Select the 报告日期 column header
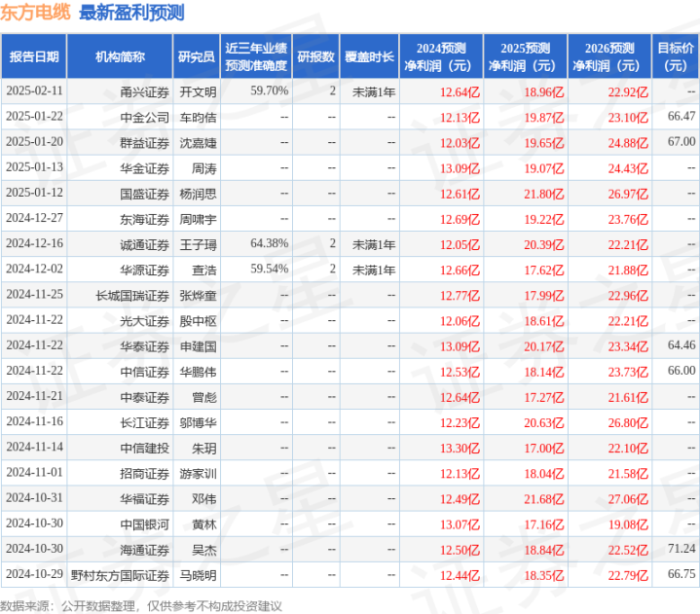Image resolution: width=700 pixels, height=614 pixels. (x=34, y=56)
